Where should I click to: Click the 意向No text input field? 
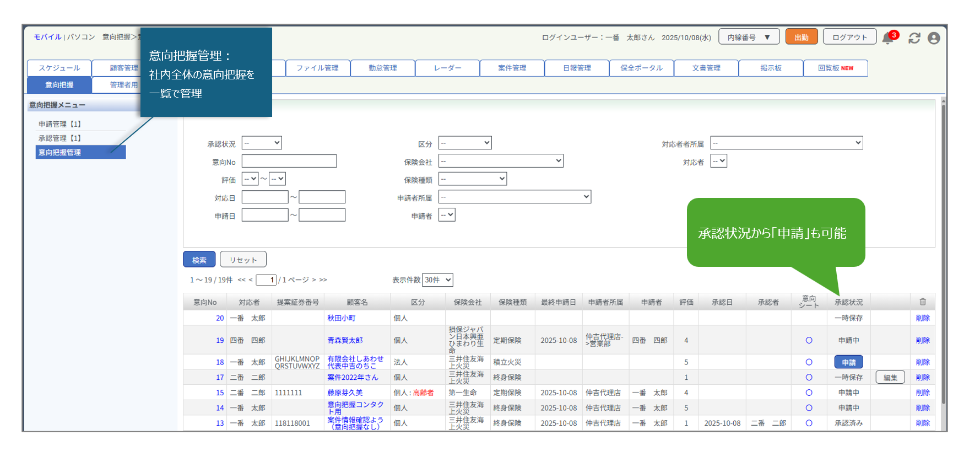point(289,161)
